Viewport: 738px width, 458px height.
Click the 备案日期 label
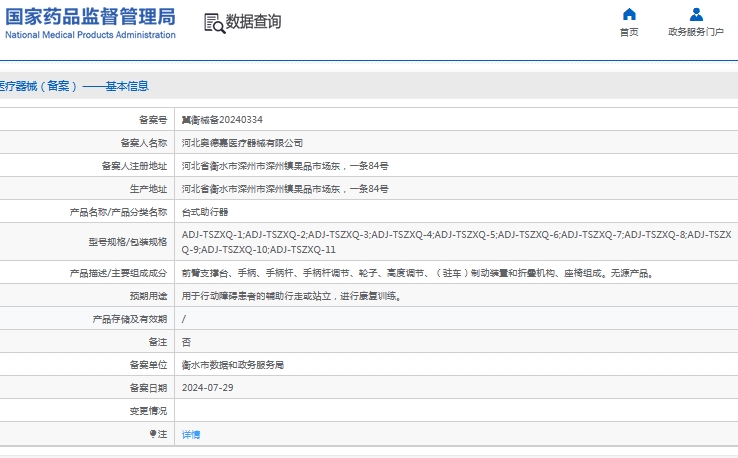click(148, 388)
